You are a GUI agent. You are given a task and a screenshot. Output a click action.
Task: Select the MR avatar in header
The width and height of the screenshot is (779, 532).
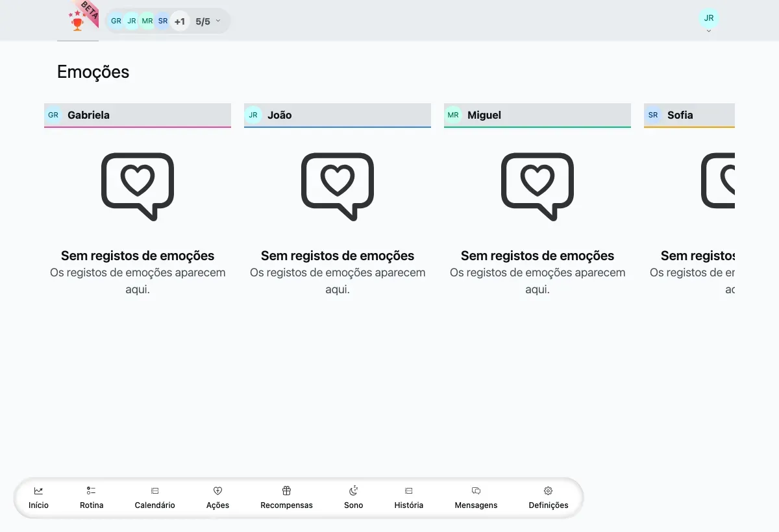pos(147,21)
